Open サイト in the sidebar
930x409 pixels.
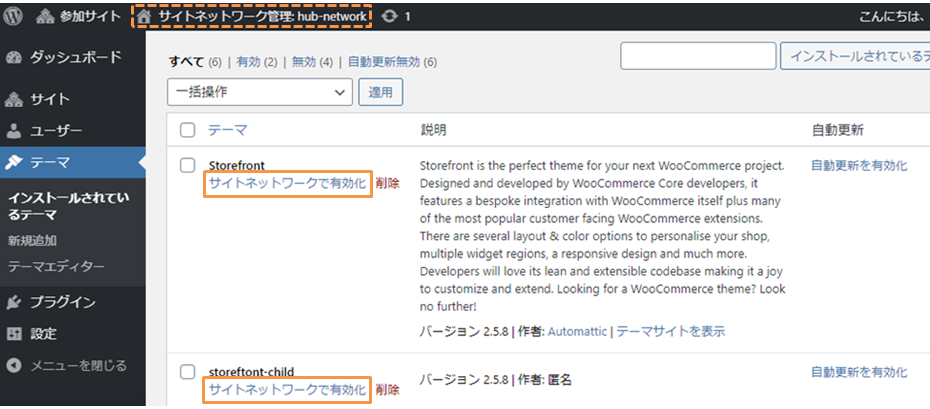click(50, 99)
